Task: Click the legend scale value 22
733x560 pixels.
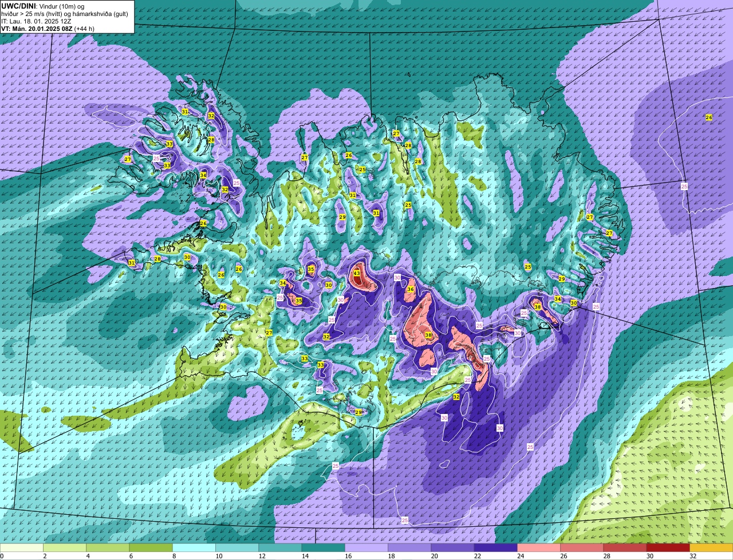Action: pyautogui.click(x=477, y=556)
